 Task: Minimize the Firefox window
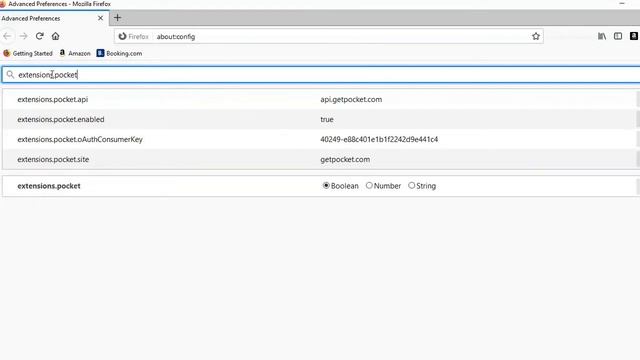point(622,4)
